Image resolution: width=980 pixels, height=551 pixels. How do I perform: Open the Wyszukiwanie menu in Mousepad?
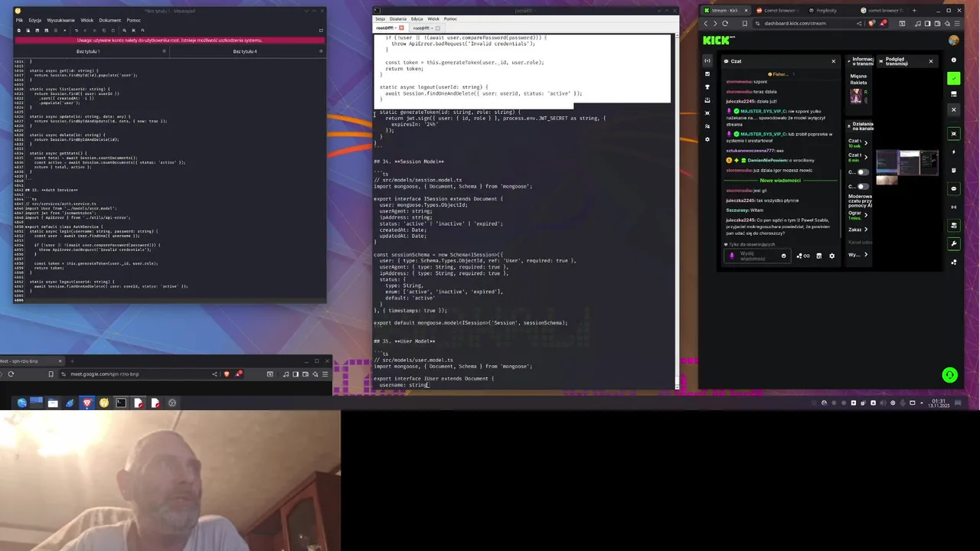pyautogui.click(x=61, y=20)
